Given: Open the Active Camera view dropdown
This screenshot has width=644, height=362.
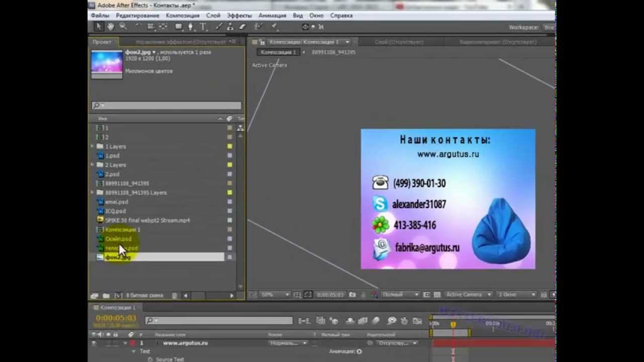Looking at the screenshot, I should coord(468,295).
